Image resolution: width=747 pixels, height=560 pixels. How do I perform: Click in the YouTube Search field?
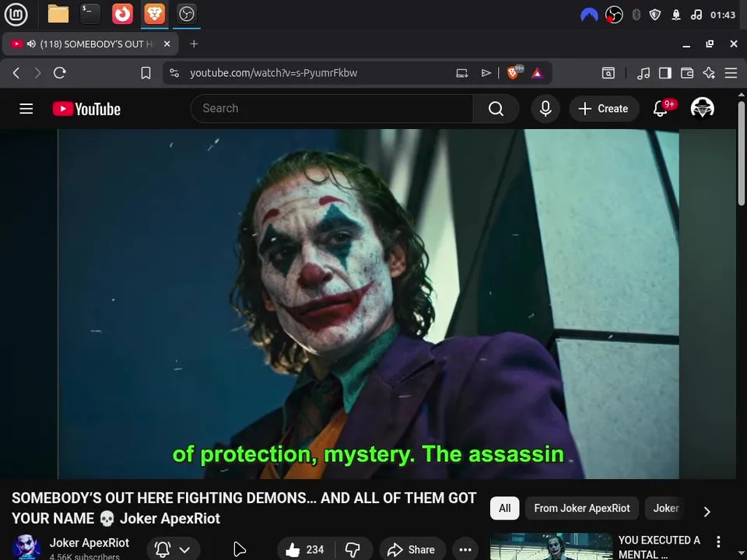pos(332,109)
